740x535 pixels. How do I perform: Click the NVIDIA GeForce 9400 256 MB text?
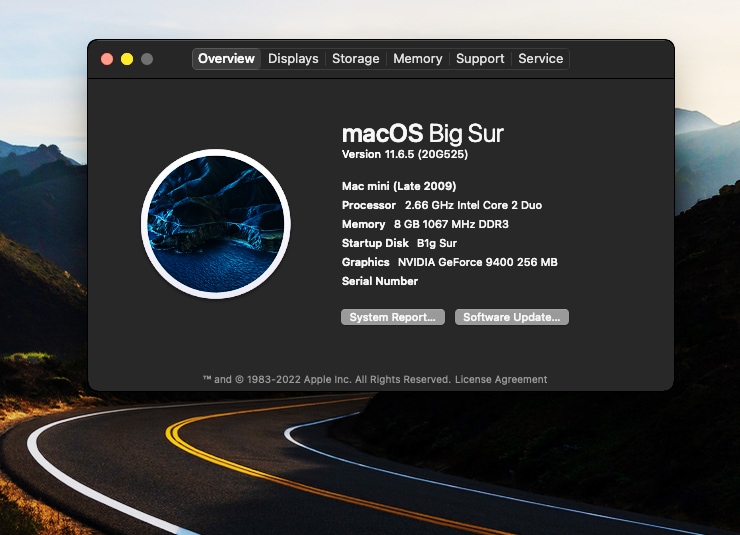click(478, 262)
